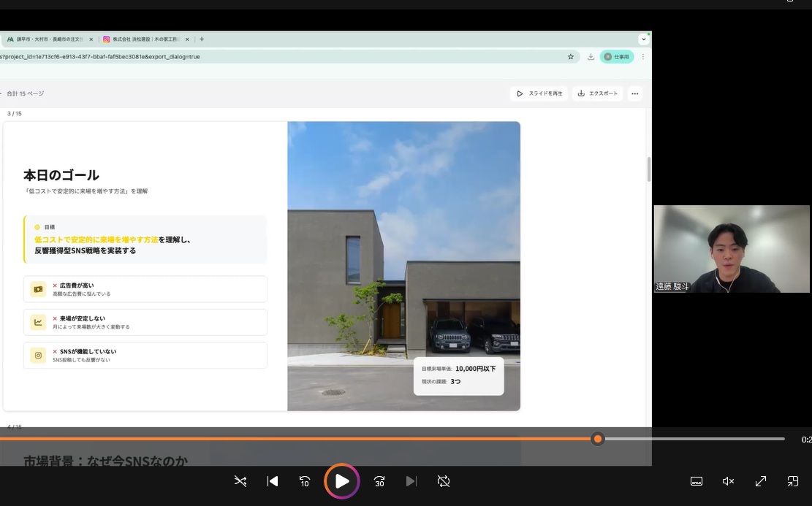Viewport: 812px width, 506px height.
Task: Click the browser download icon
Action: point(591,56)
